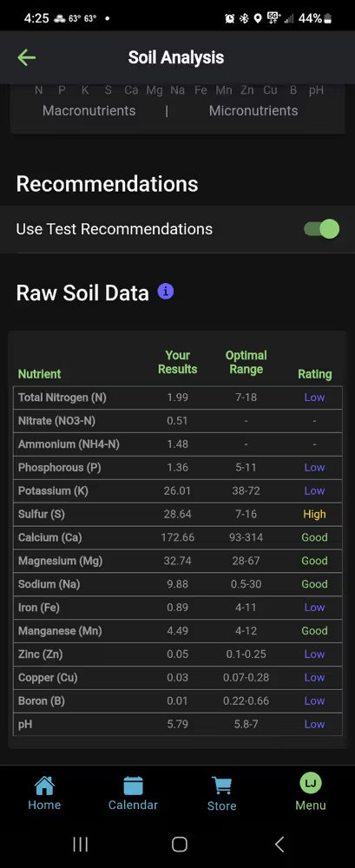Open the LJ Menu avatar
Screen dimensions: 355x868
tap(311, 783)
